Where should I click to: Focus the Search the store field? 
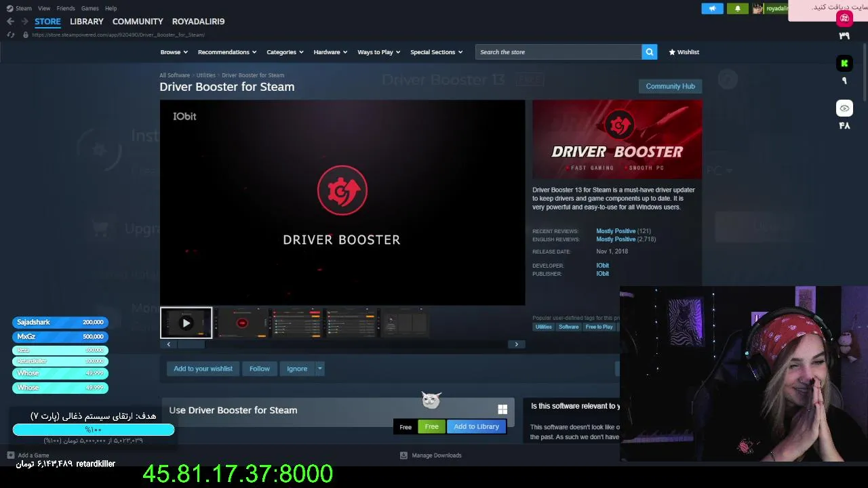[x=558, y=52]
